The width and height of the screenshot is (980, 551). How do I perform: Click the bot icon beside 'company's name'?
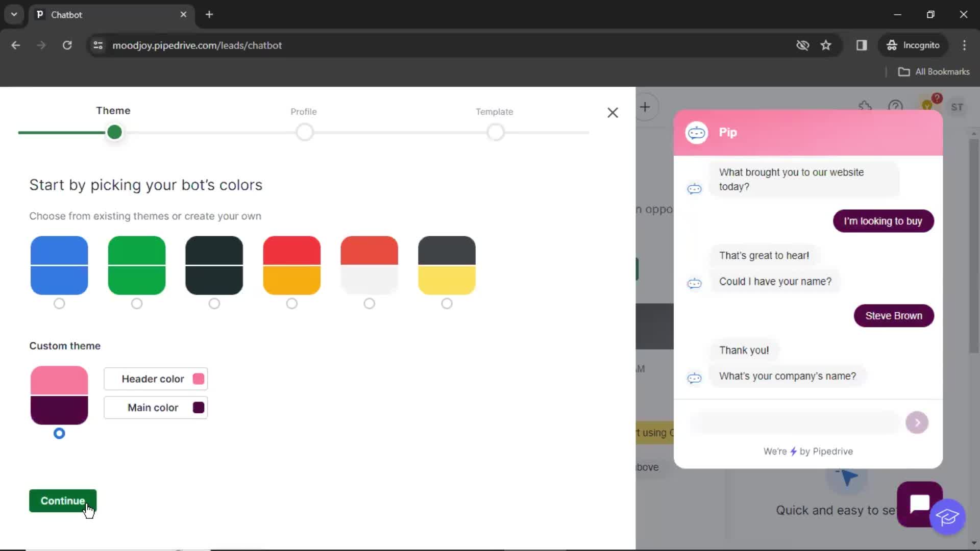[x=694, y=378]
